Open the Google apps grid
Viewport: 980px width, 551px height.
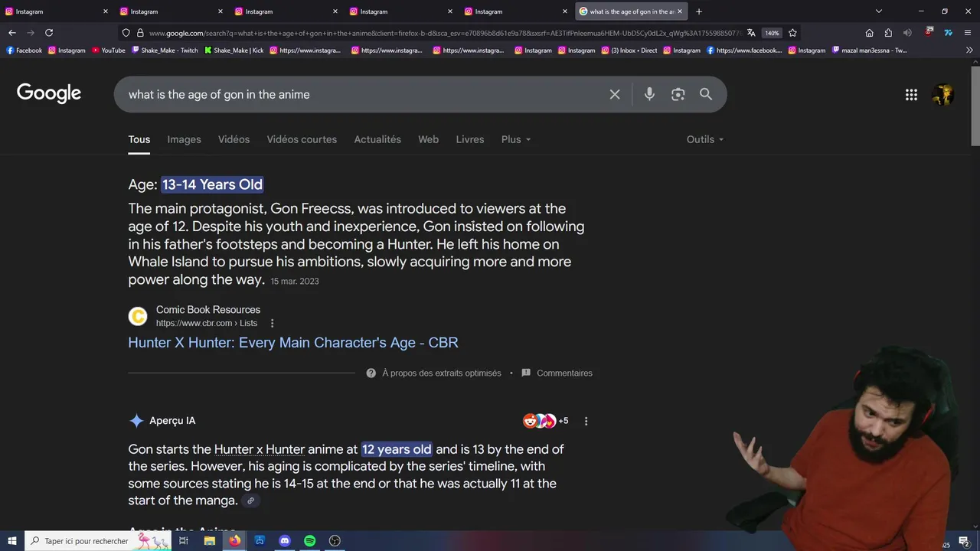coord(911,95)
